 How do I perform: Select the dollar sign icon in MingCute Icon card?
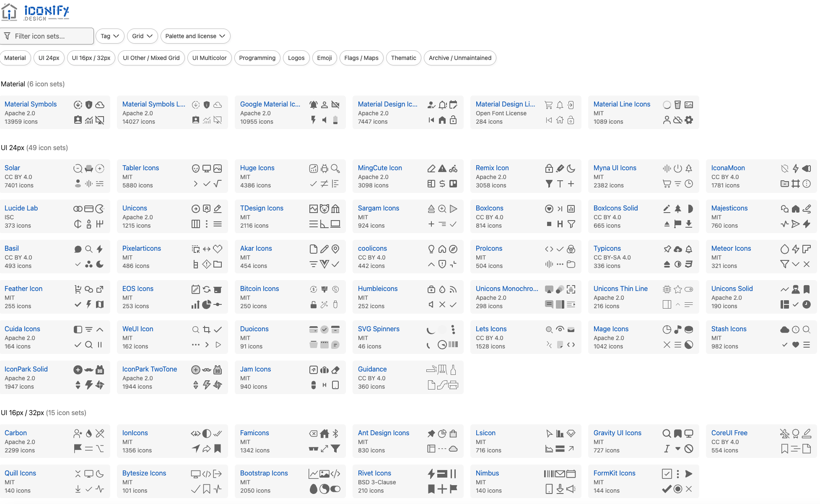tap(442, 184)
